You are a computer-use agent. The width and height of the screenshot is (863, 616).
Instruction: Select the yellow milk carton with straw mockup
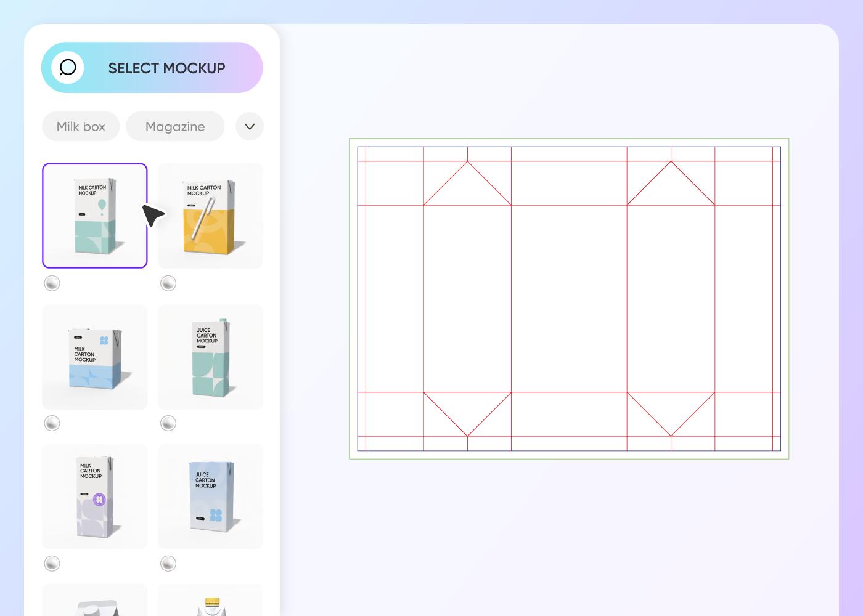(210, 215)
